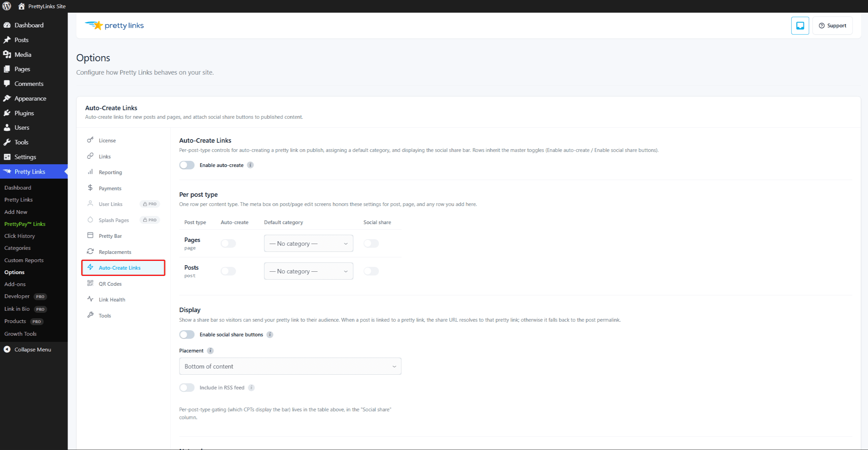
Task: Click the Plugins plug icon
Action: pos(7,113)
